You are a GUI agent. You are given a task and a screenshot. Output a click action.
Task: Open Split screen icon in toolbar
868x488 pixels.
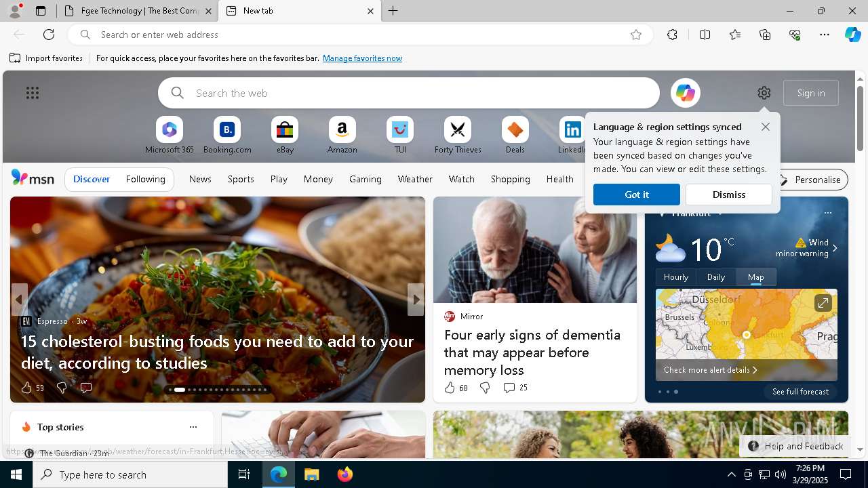point(705,35)
